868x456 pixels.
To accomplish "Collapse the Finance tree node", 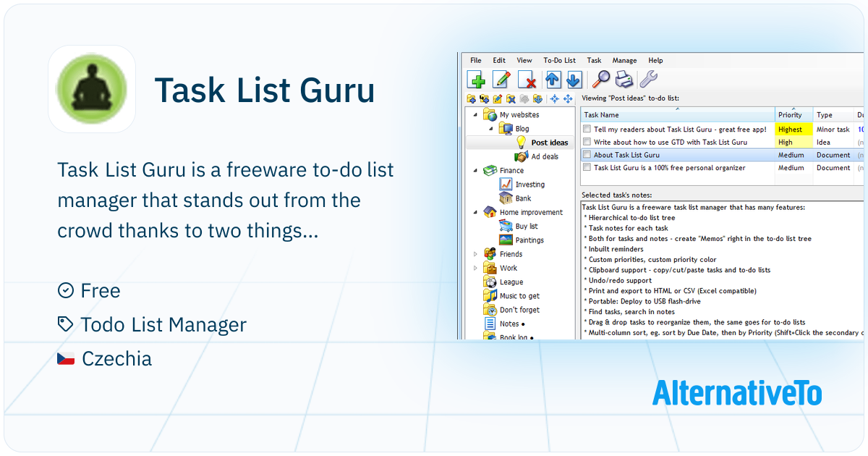I will tap(475, 171).
